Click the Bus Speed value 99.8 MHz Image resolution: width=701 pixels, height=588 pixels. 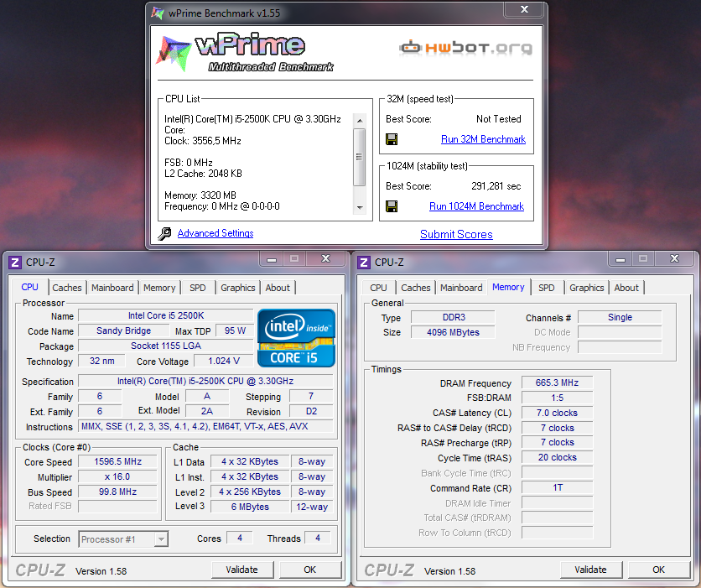click(x=118, y=492)
